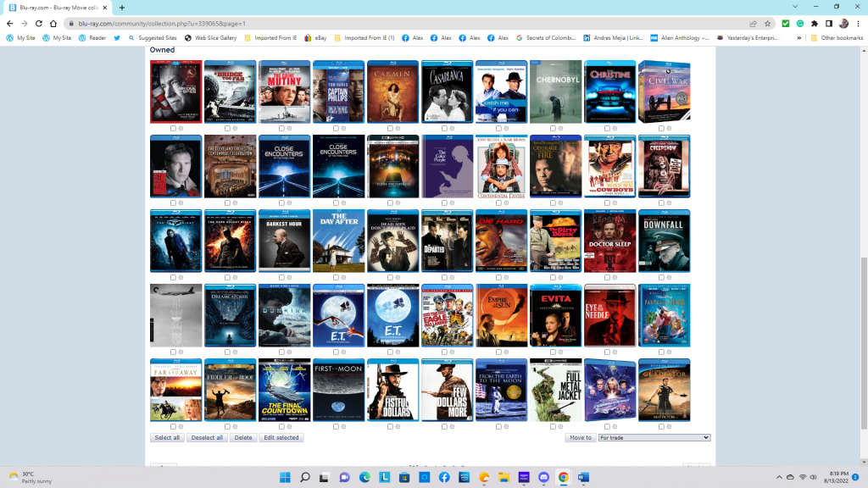Viewport: 868px width, 488px height.
Task: Expand the bookmarks bar overflow chevron
Action: click(798, 38)
